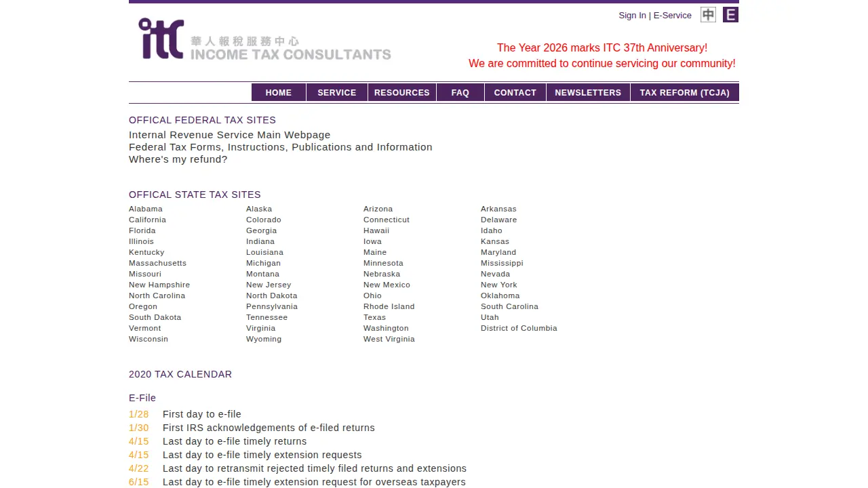Open the Massachusetts state tax link

(157, 263)
